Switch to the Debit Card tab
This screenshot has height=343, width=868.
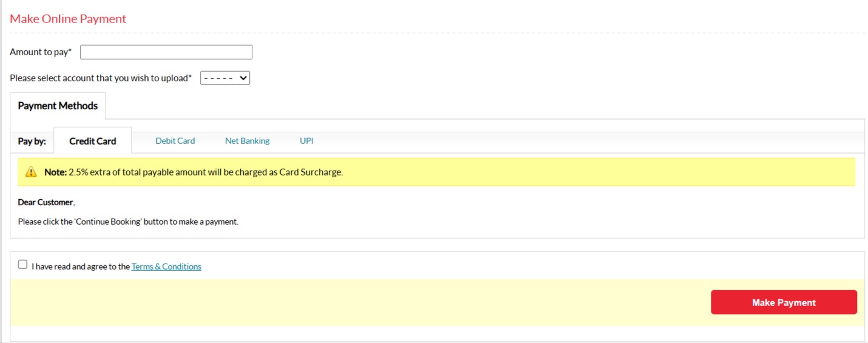(x=175, y=141)
